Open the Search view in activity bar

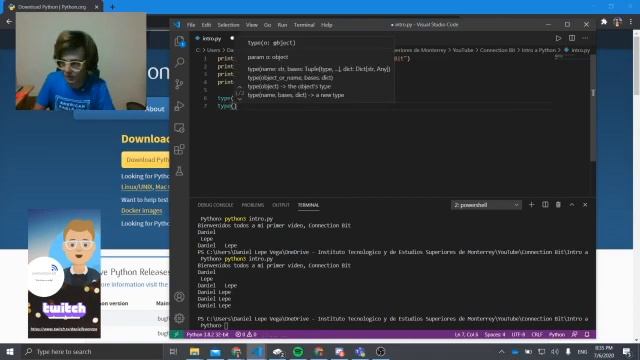coord(180,62)
